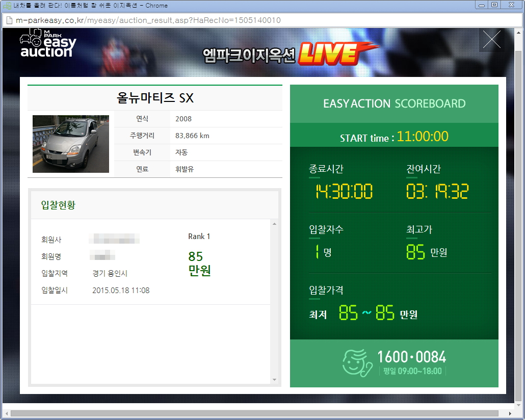
Task: Click the bidder count 1 명
Action: [324, 252]
